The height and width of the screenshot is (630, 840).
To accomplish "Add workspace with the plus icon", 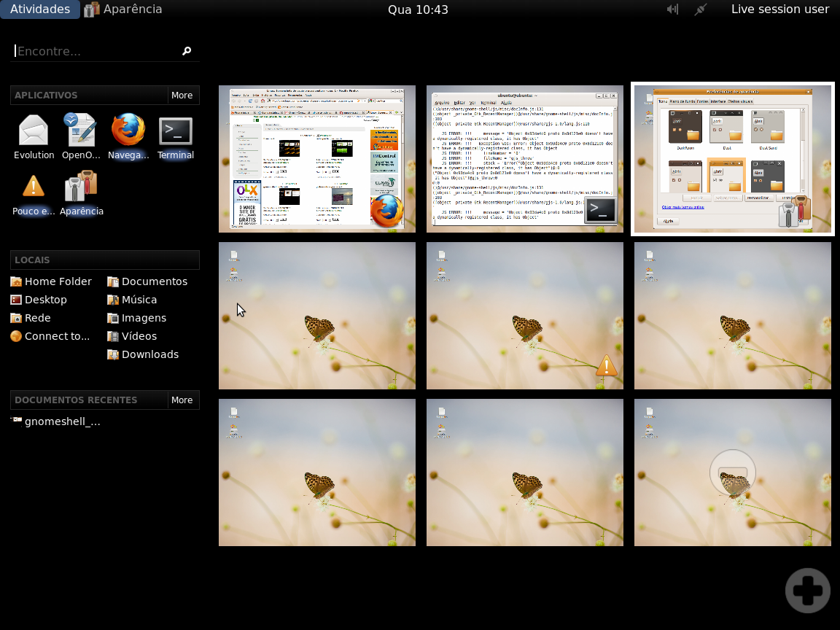I will [807, 591].
